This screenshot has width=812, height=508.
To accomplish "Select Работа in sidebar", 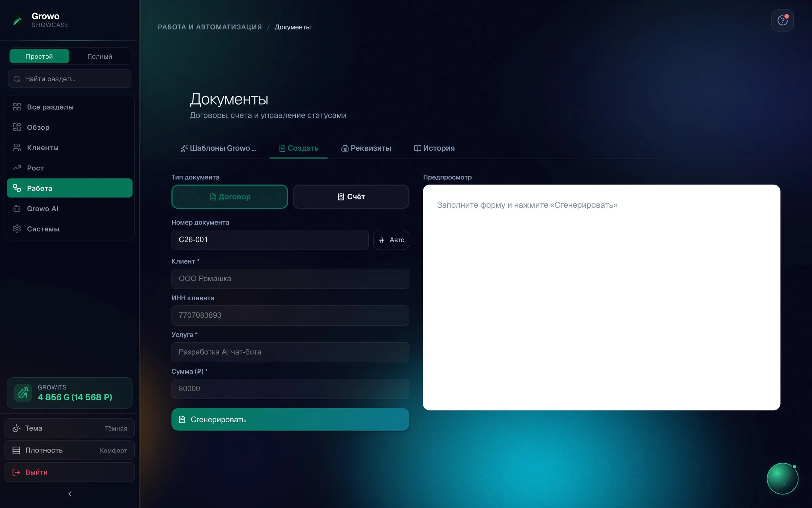I will pos(70,188).
